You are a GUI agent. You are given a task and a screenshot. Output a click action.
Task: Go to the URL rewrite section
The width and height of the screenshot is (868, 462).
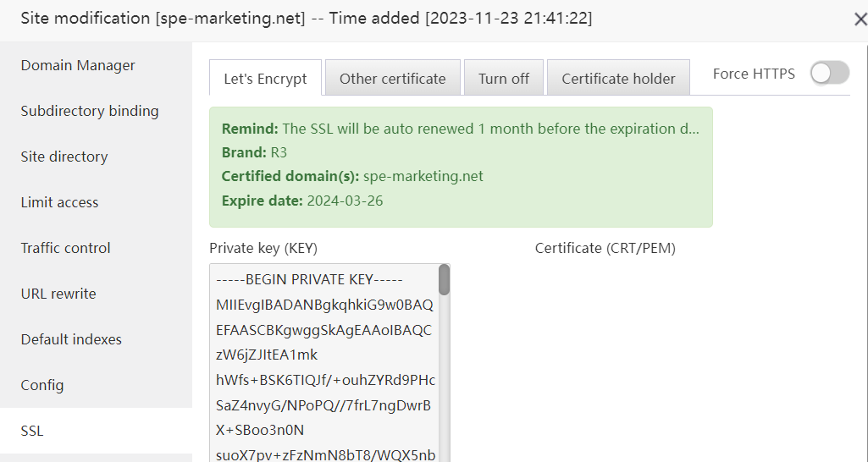click(58, 294)
